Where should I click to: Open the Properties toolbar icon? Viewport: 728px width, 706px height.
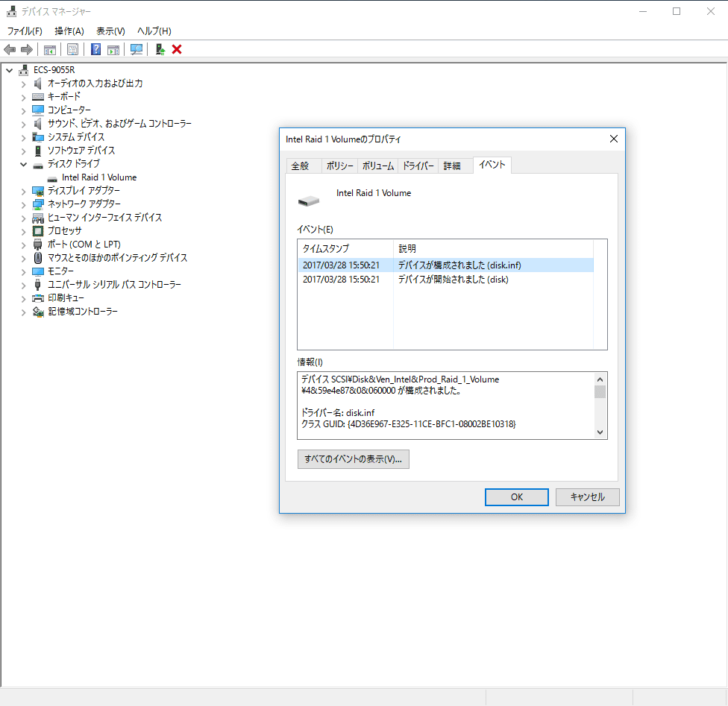point(72,49)
